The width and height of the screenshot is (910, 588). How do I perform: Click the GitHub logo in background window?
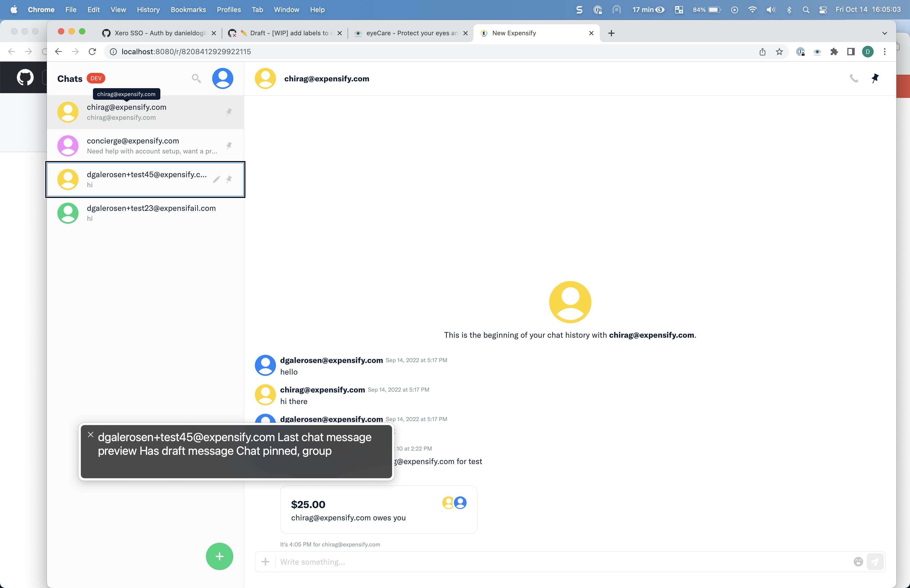[x=25, y=77]
